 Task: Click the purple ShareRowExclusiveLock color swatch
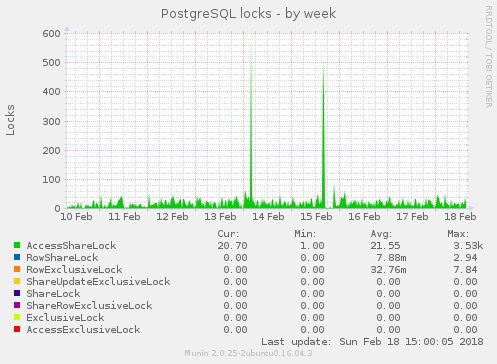pos(17,305)
